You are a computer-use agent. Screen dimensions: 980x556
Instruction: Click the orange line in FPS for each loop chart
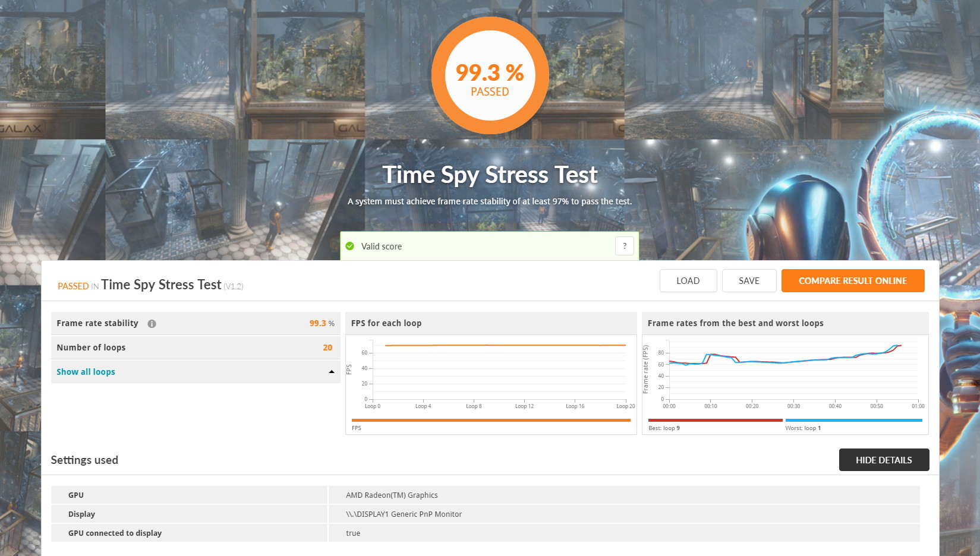pyautogui.click(x=505, y=345)
